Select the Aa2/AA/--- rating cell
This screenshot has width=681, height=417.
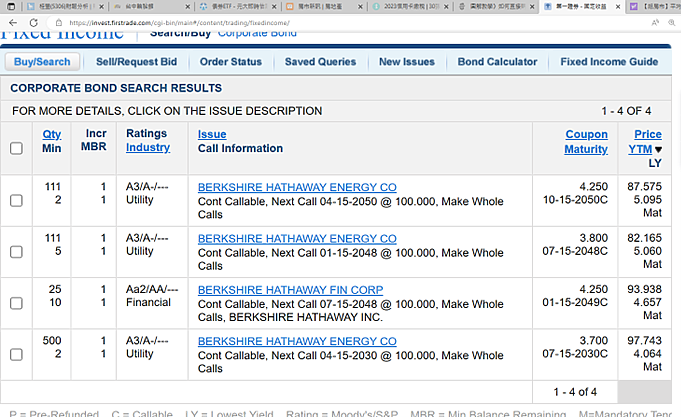coord(152,289)
